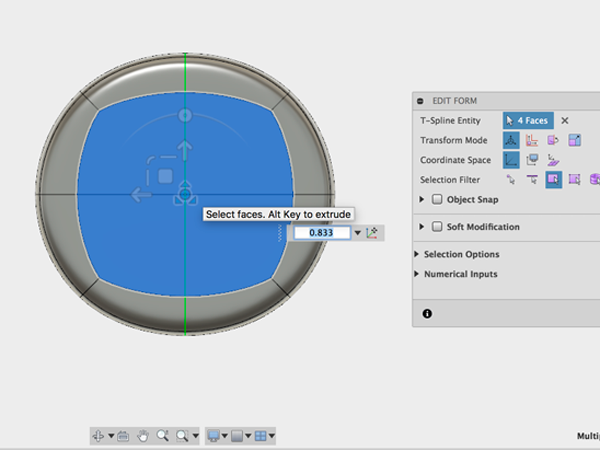Choose the Translation transform mode icon
The width and height of the screenshot is (600, 450).
click(532, 140)
